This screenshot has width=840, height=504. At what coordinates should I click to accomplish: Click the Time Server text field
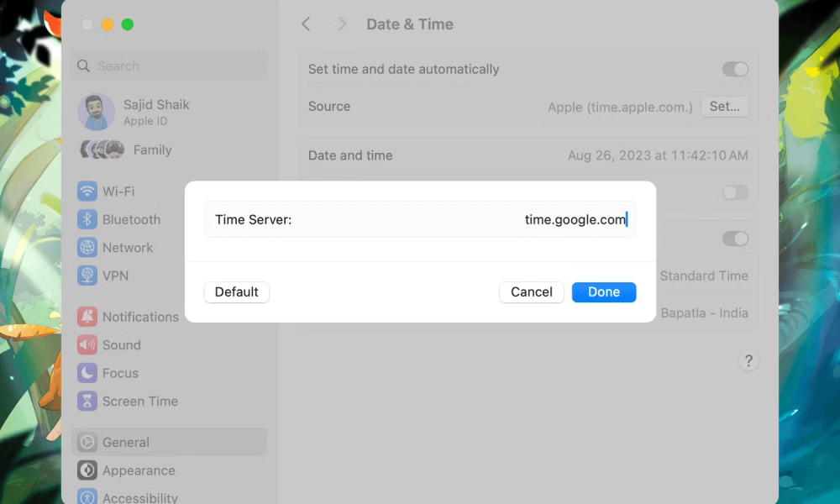(420, 219)
